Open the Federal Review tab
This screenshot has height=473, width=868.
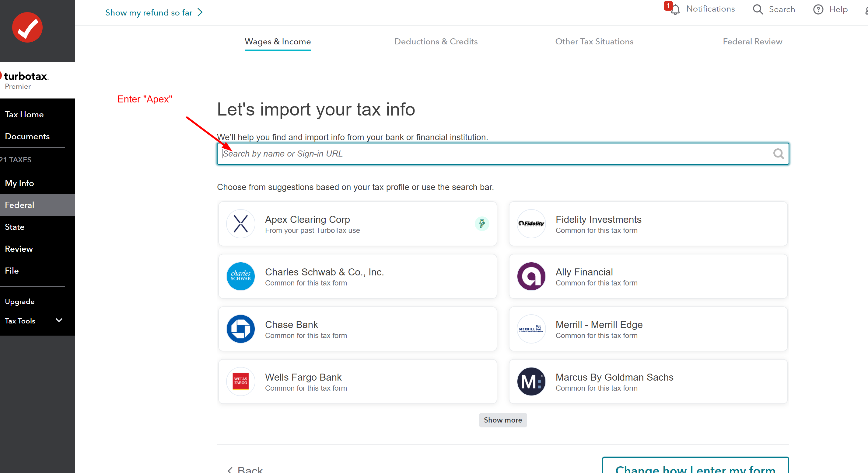tap(752, 41)
